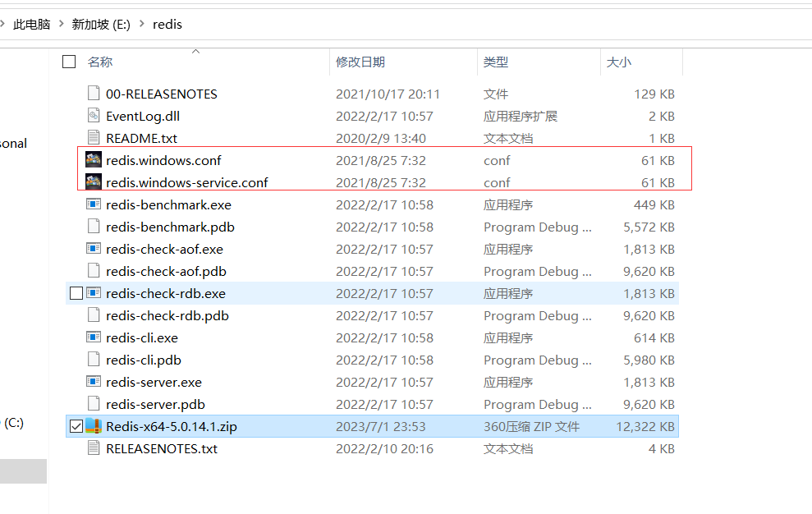The width and height of the screenshot is (812, 514).
Task: Select the file named 00-RELEASENOTES
Action: pyautogui.click(x=162, y=94)
